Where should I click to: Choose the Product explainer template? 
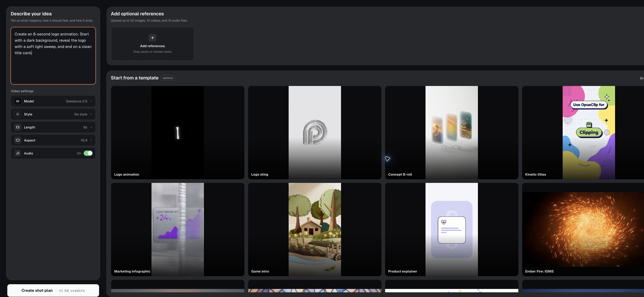(x=452, y=230)
